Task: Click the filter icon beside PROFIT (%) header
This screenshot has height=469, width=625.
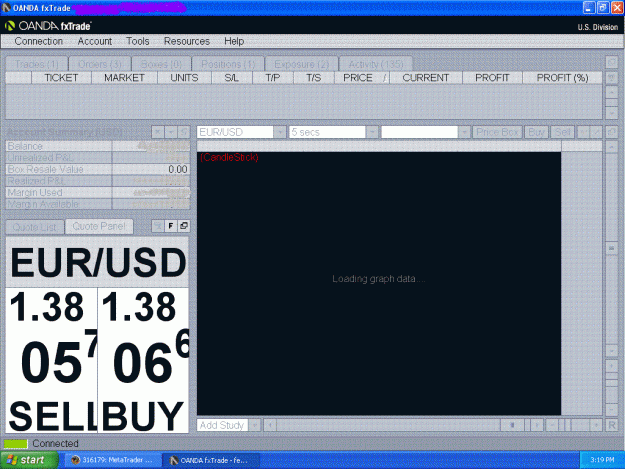Action: (611, 77)
